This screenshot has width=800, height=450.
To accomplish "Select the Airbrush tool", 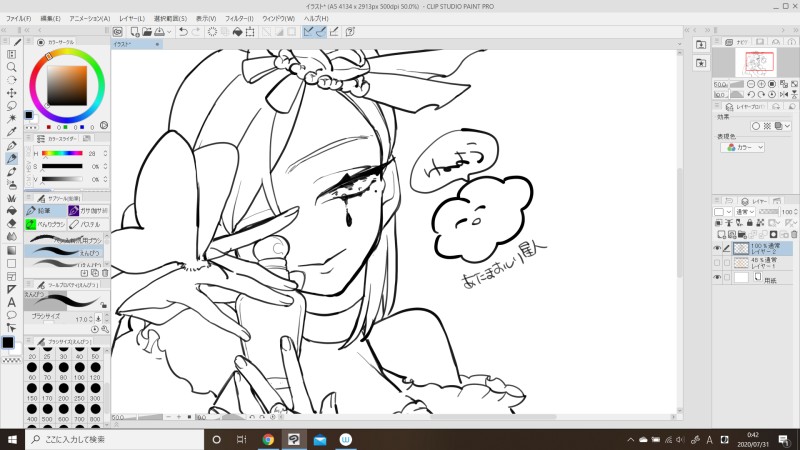I will click(11, 185).
